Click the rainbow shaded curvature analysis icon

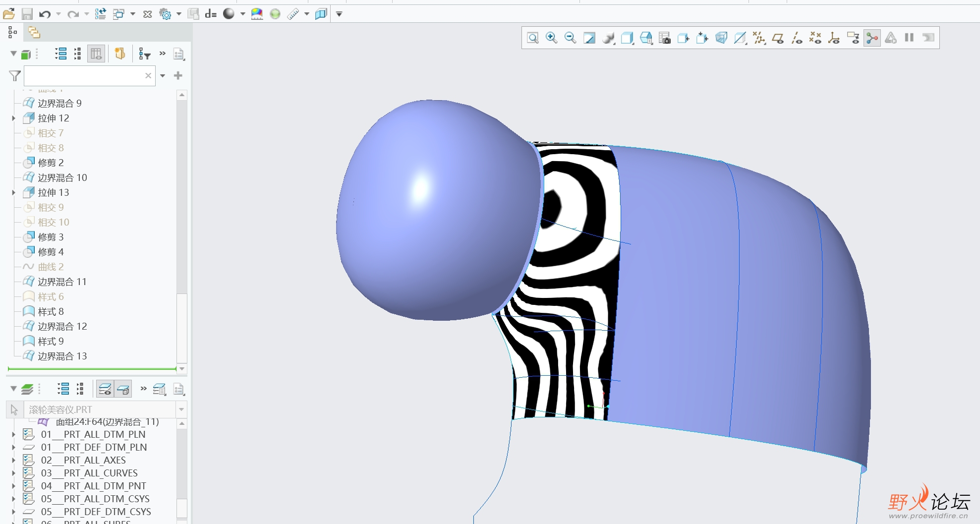click(257, 14)
